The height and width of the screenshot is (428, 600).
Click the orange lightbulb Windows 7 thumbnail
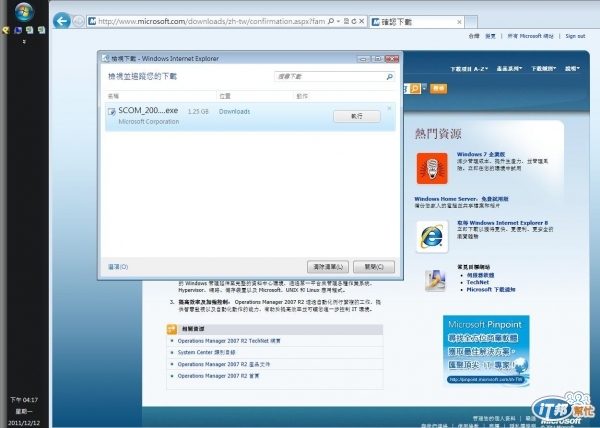[x=432, y=168]
